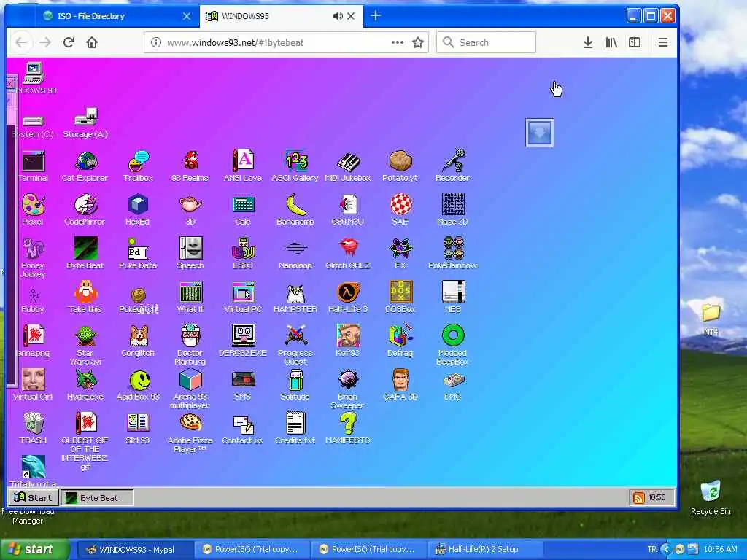747x560 pixels.
Task: Launch SAE red checkered ball
Action: pyautogui.click(x=400, y=210)
